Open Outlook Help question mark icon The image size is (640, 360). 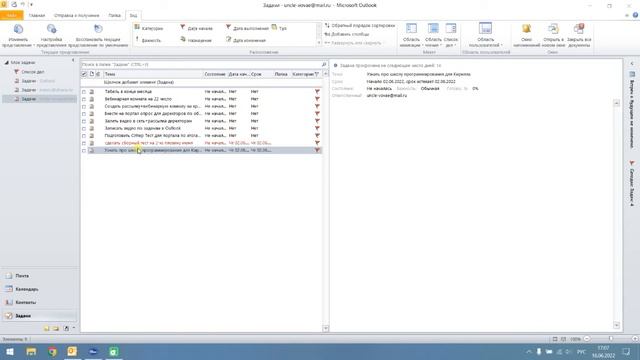pyautogui.click(x=635, y=15)
